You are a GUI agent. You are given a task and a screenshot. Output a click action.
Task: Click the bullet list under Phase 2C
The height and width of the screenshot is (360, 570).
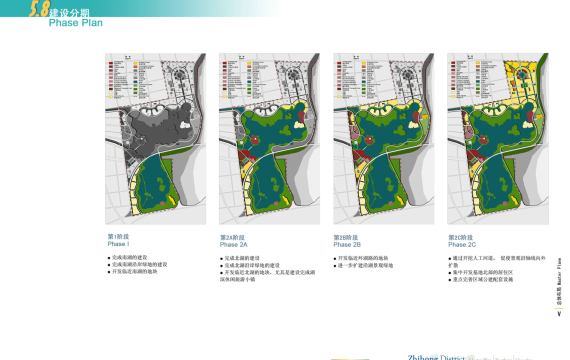(x=497, y=269)
